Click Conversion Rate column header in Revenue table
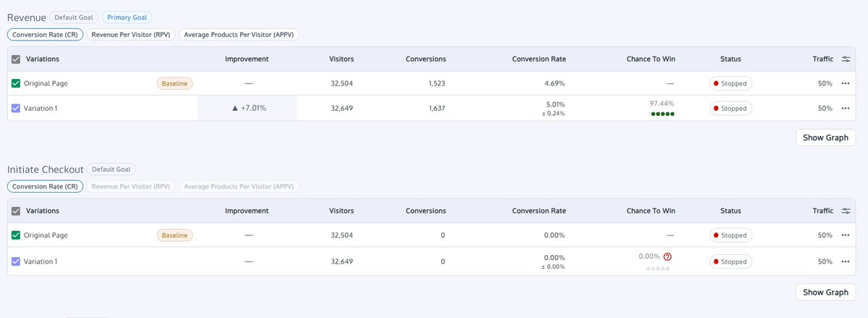 539,59
